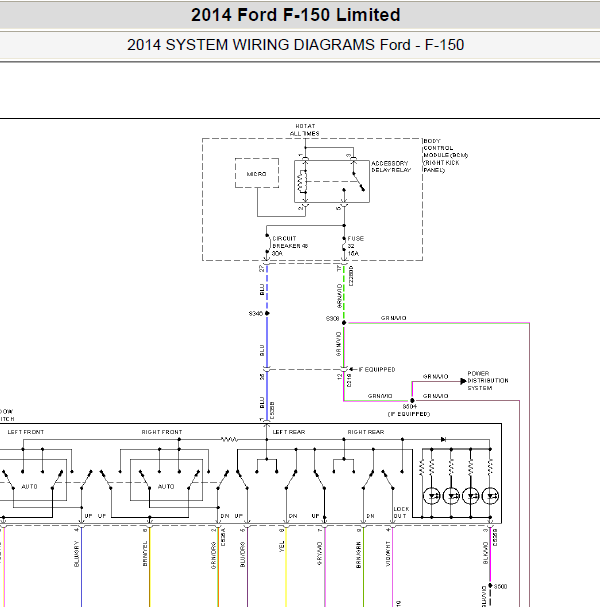Click the 'BRN/GRN' wire label

(358, 555)
